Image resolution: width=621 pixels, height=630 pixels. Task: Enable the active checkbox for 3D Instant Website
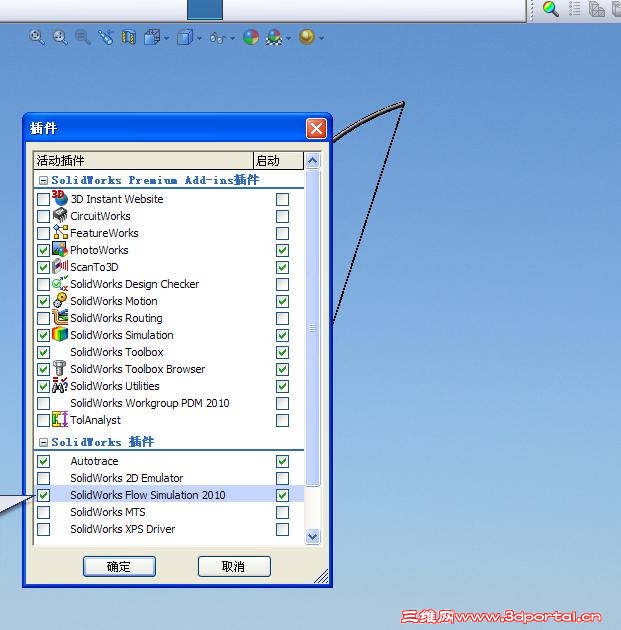[43, 199]
